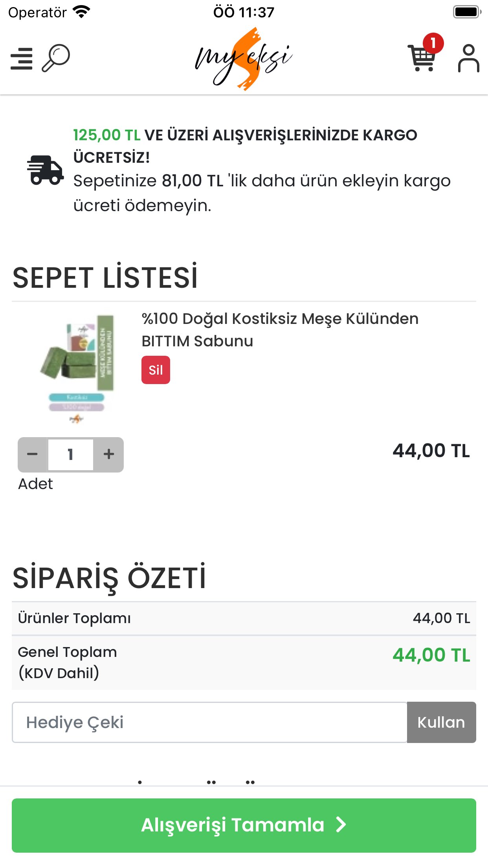Tap the free shipping truck icon
This screenshot has width=488, height=868.
coord(45,170)
